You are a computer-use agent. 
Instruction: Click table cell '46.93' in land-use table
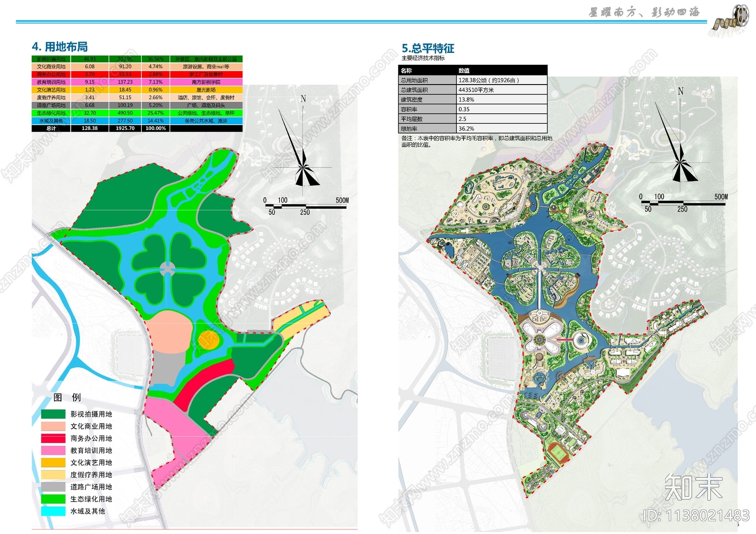(x=90, y=59)
